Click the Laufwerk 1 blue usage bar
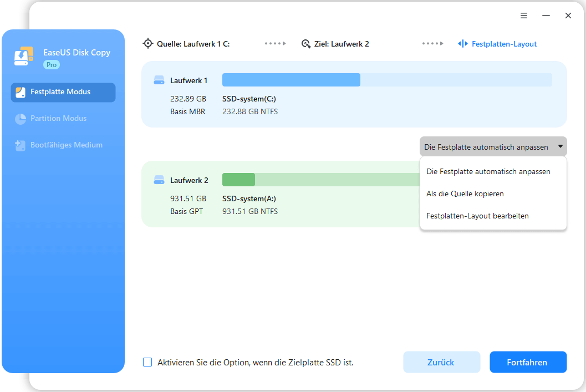This screenshot has height=392, width=586. coord(291,80)
